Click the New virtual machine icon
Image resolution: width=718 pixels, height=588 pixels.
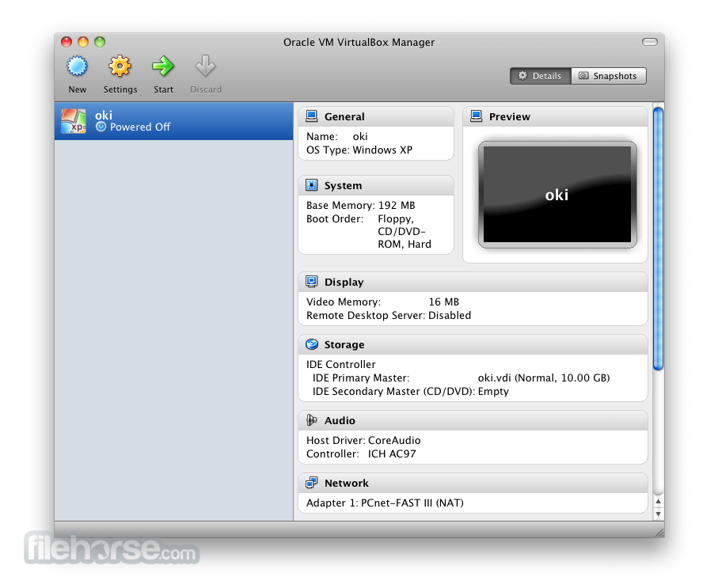(x=77, y=66)
